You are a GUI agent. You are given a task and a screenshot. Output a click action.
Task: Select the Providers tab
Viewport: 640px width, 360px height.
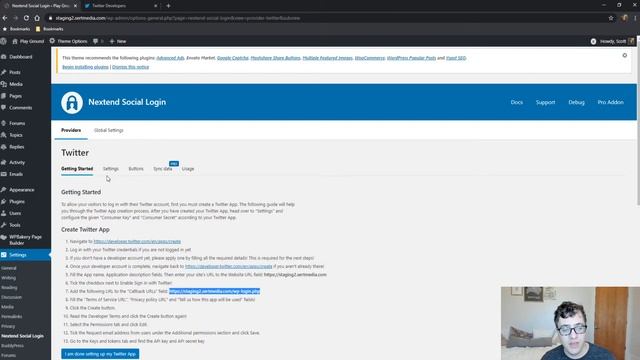[x=71, y=130]
